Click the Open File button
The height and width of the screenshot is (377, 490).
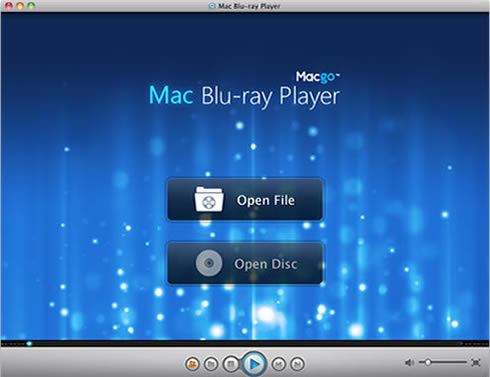[x=245, y=199]
